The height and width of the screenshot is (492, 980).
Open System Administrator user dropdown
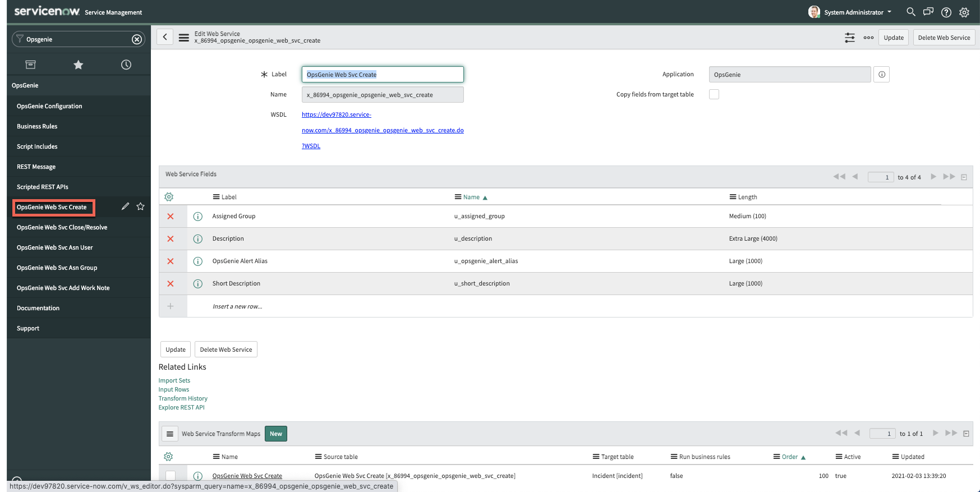[850, 12]
